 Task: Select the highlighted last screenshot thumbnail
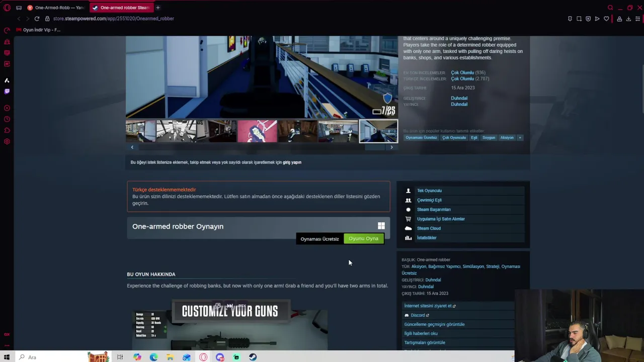pyautogui.click(x=378, y=131)
